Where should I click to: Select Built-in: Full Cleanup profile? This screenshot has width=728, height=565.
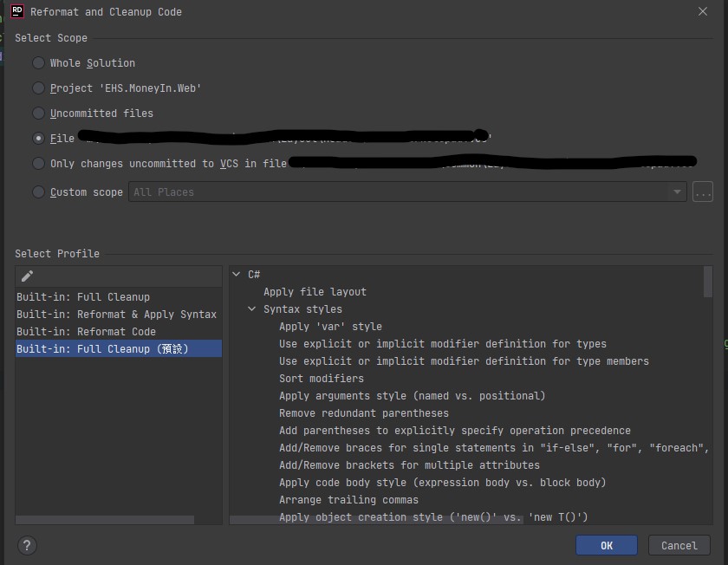[x=119, y=296]
